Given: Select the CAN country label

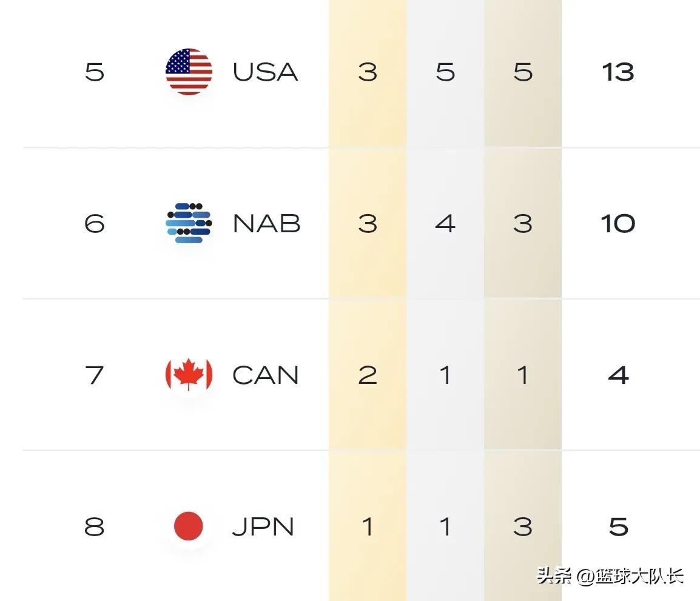Looking at the screenshot, I should pos(265,375).
